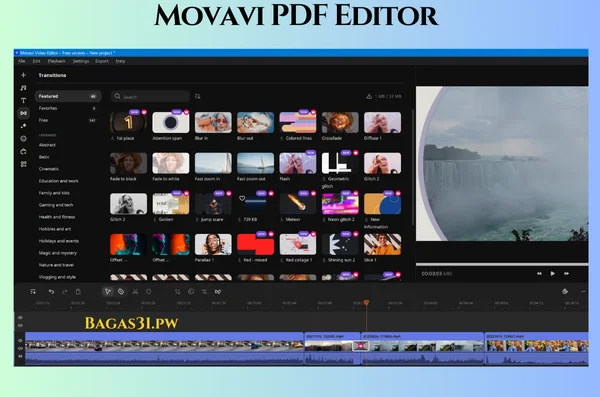Click the orange playhead marker on timeline ruler
Image resolution: width=600 pixels, height=397 pixels.
(366, 303)
